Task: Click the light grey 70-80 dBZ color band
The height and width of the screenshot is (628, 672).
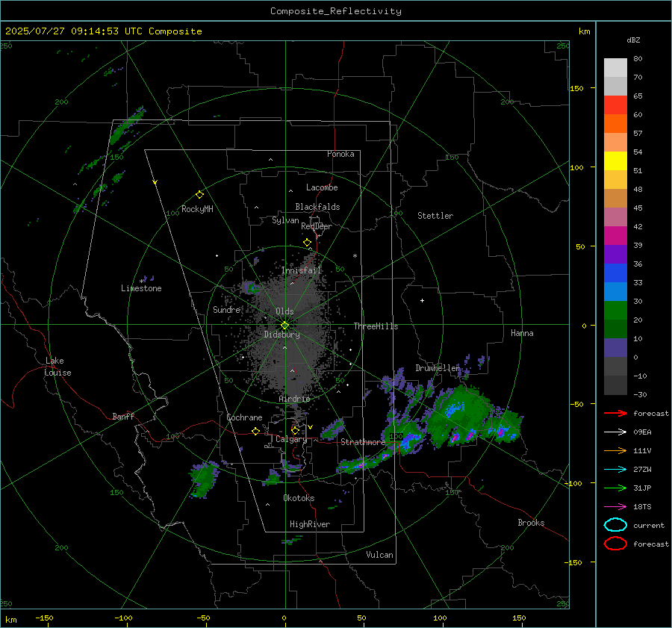Action: pos(615,68)
